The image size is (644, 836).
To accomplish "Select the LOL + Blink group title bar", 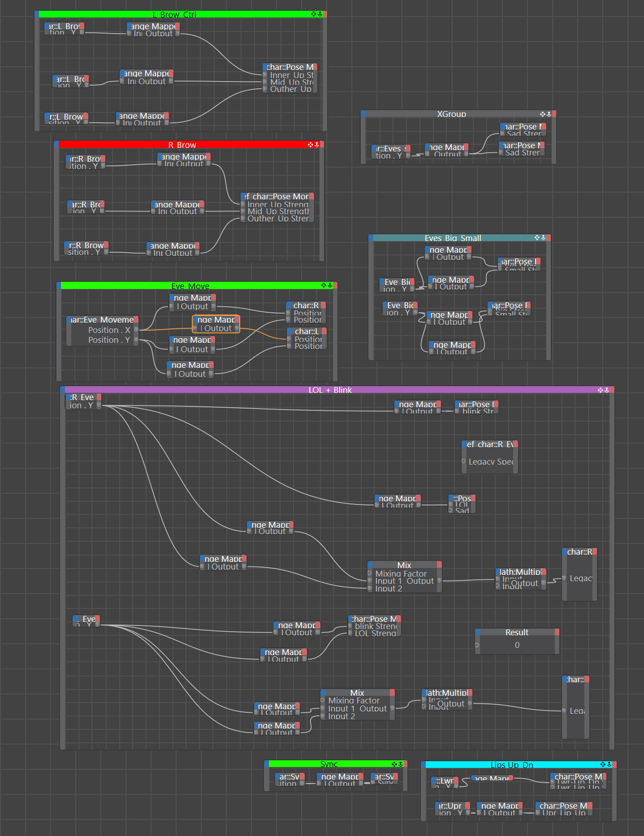I will 330,390.
